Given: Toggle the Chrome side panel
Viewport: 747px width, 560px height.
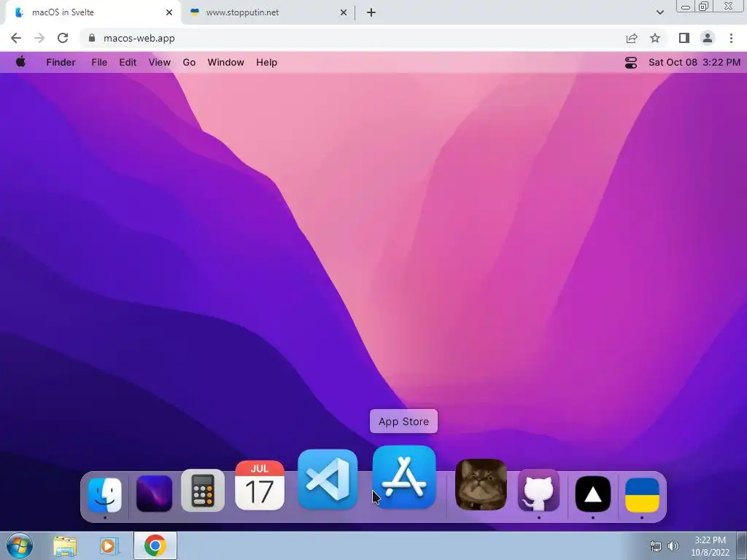Looking at the screenshot, I should coord(684,38).
